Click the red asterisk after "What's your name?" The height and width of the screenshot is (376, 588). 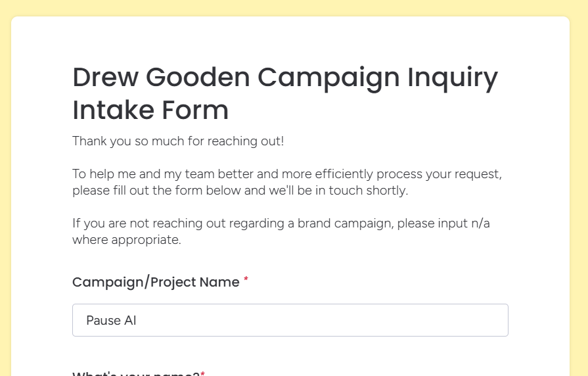click(x=203, y=373)
